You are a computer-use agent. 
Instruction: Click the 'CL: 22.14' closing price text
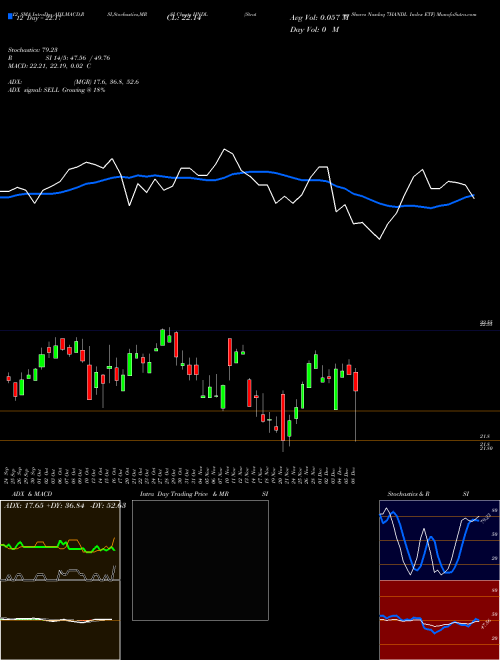pyautogui.click(x=184, y=18)
